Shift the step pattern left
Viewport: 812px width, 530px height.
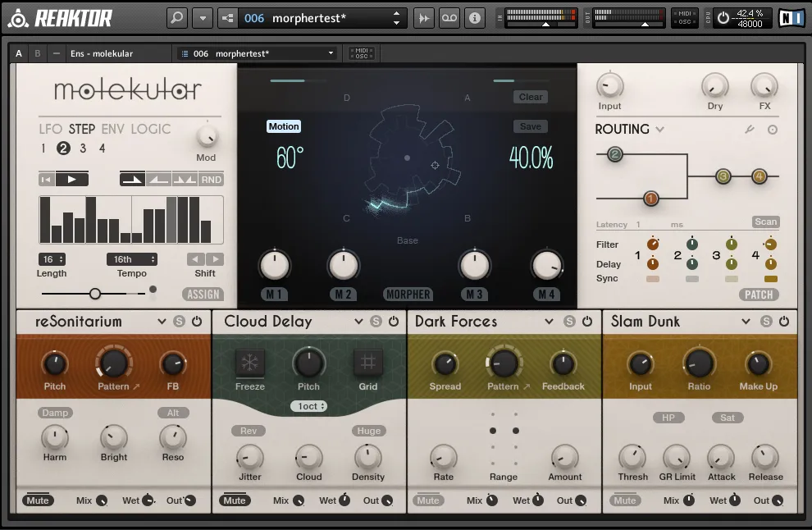pos(195,259)
